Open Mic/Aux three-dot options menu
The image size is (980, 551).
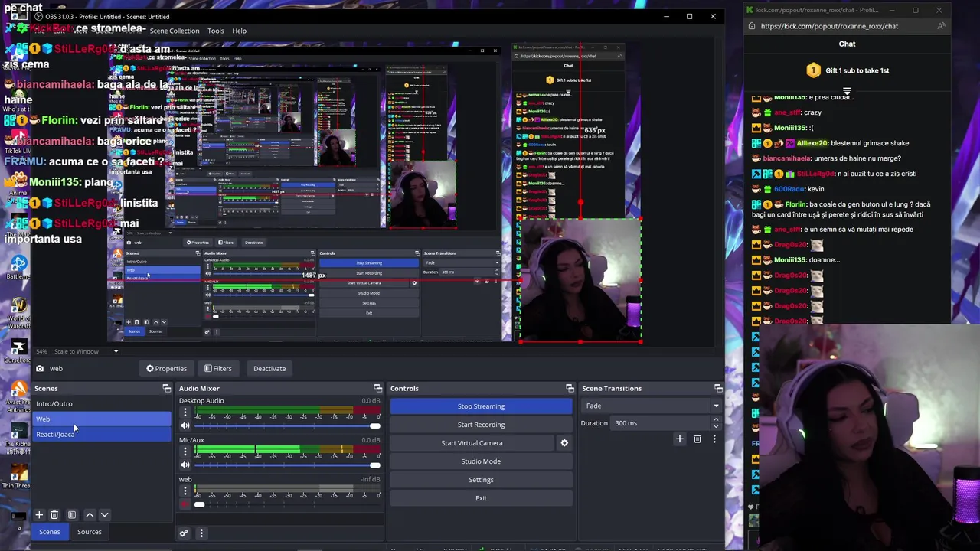(x=185, y=452)
